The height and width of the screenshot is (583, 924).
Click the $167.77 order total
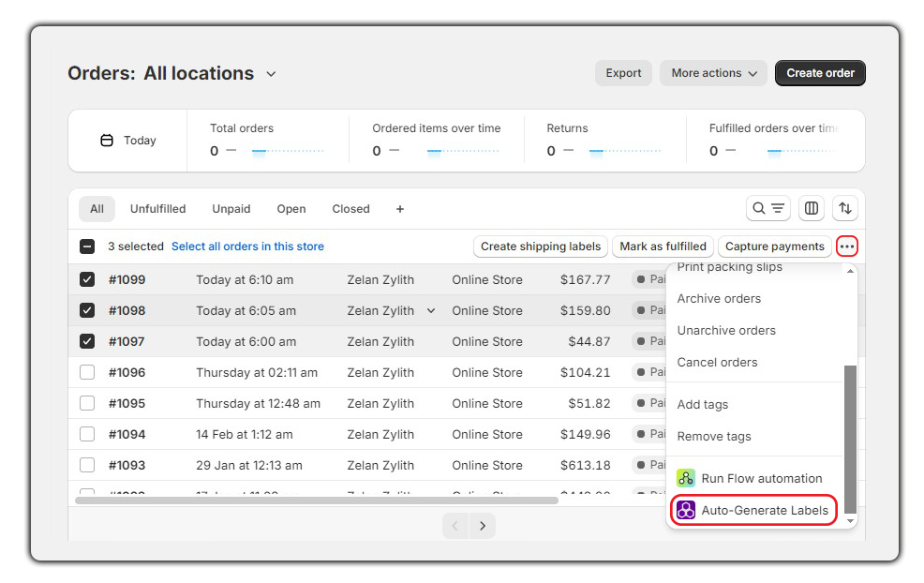585,279
